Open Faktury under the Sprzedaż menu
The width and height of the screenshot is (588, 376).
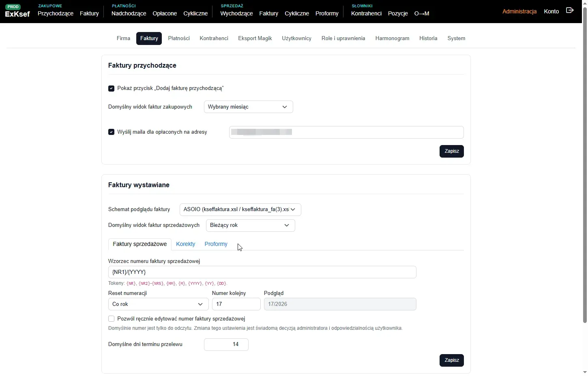tap(268, 13)
